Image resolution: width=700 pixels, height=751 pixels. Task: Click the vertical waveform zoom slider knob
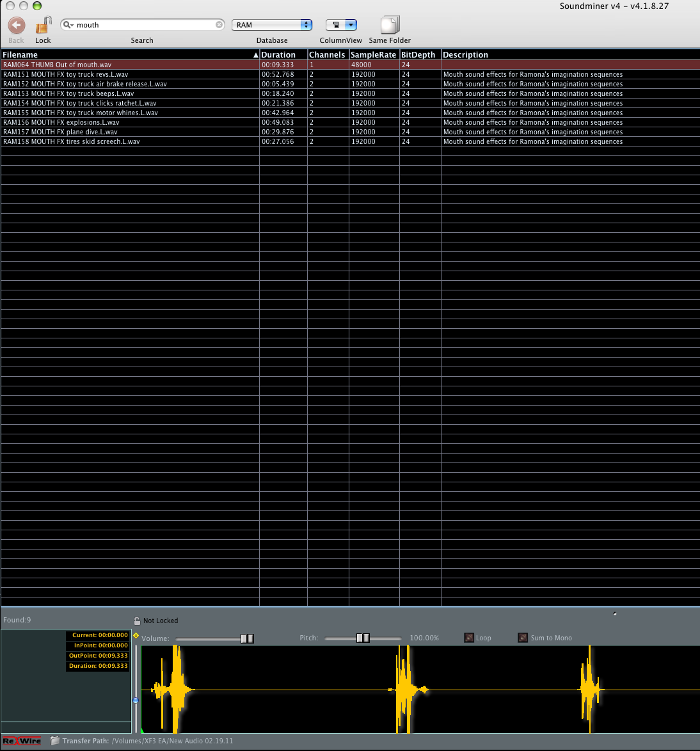(x=136, y=700)
